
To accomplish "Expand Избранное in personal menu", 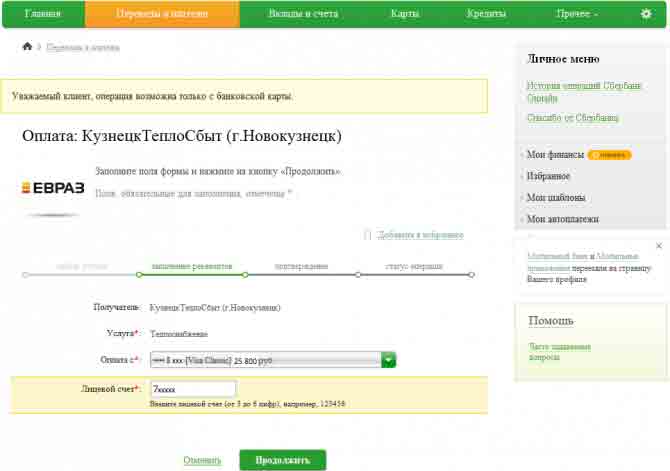I will [548, 176].
